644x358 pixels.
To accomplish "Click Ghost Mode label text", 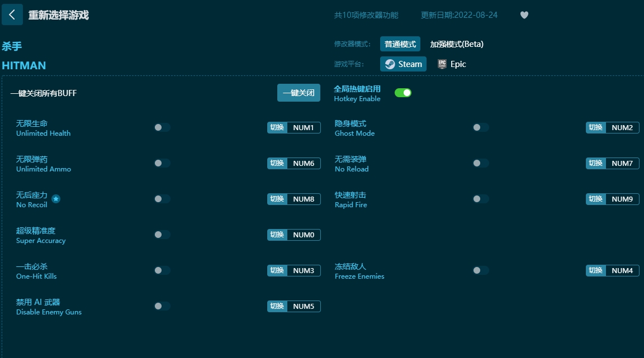I will pos(354,133).
